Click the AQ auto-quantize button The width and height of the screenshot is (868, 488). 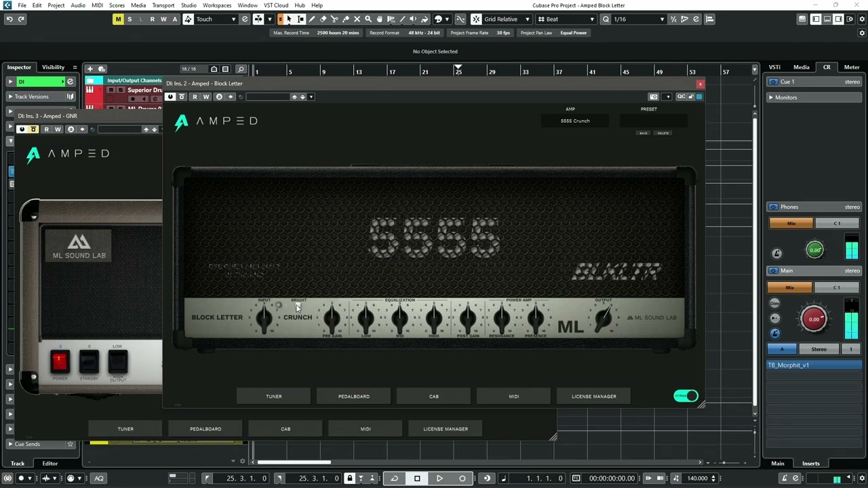pos(99,479)
